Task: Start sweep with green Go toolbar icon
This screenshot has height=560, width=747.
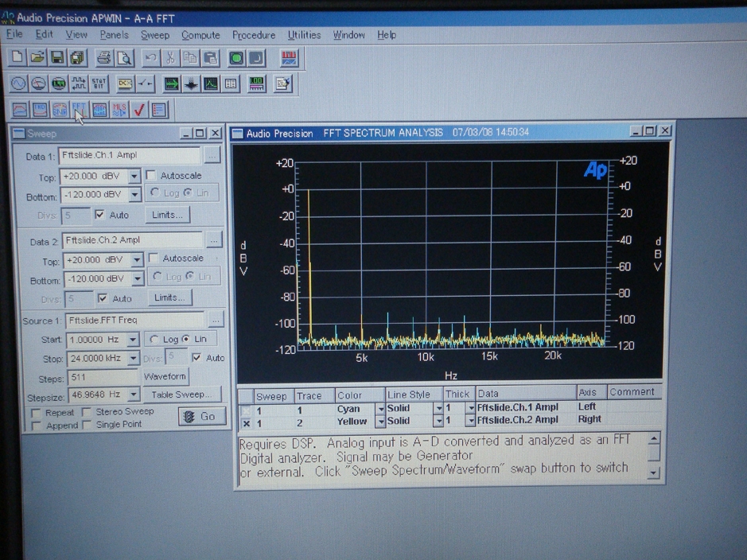Action: click(236, 58)
